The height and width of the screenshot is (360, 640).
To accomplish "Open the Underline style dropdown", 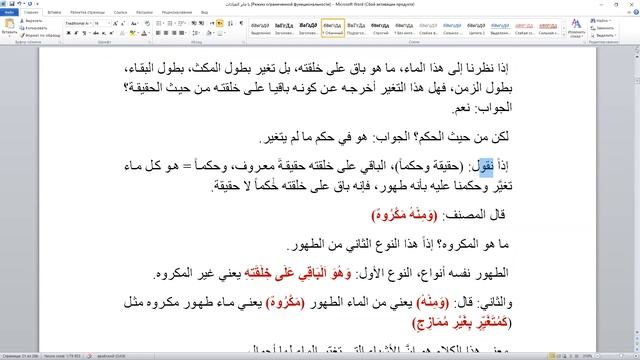I will coord(89,33).
